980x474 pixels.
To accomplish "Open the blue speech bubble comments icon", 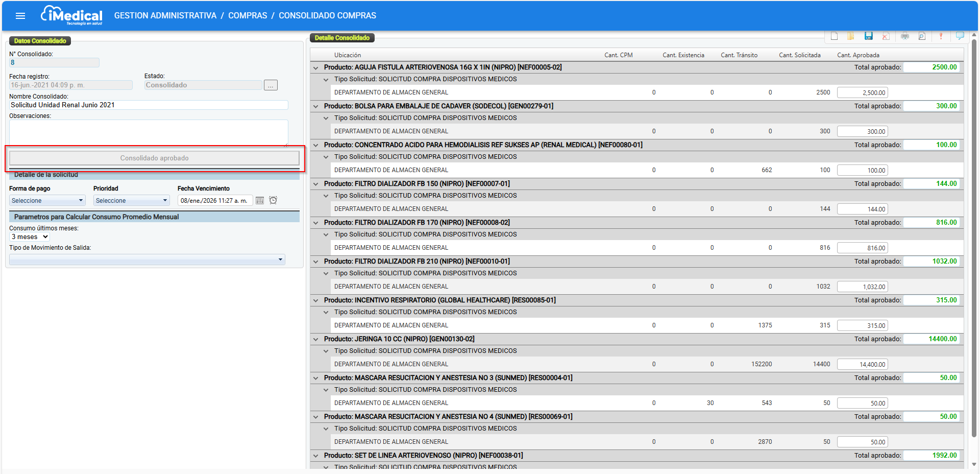I will (960, 36).
